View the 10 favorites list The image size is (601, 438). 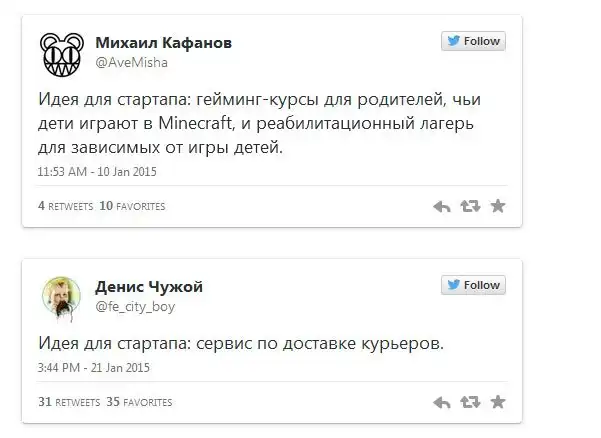(x=132, y=206)
